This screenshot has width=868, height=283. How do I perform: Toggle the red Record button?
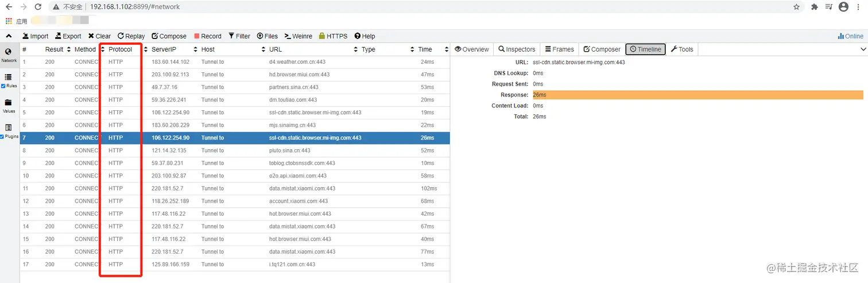(208, 36)
